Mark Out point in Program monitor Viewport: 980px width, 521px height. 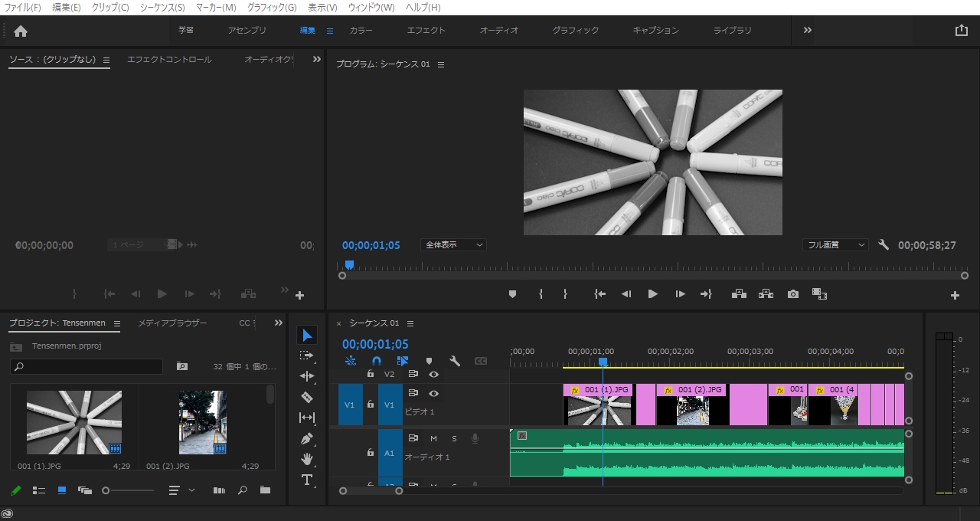click(565, 294)
